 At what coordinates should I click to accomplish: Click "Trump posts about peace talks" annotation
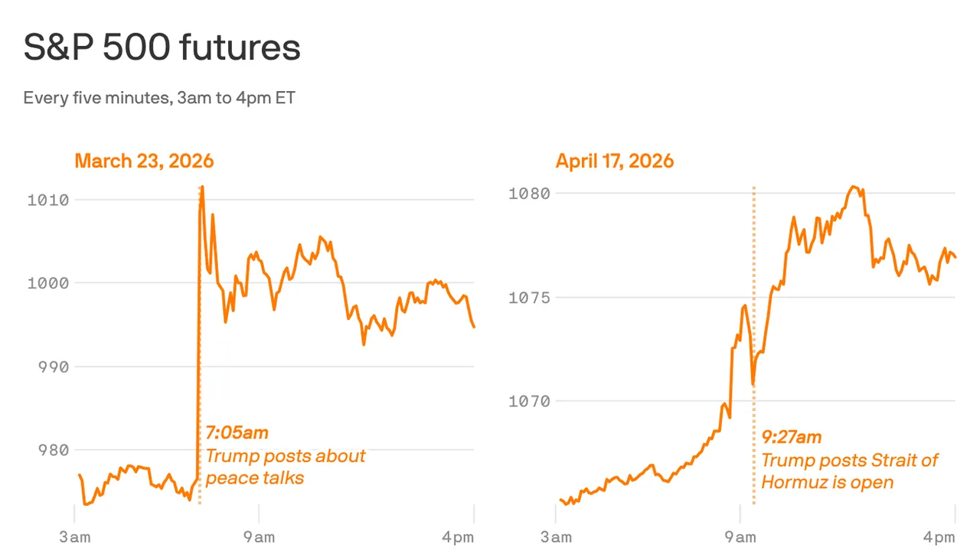[x=285, y=467]
